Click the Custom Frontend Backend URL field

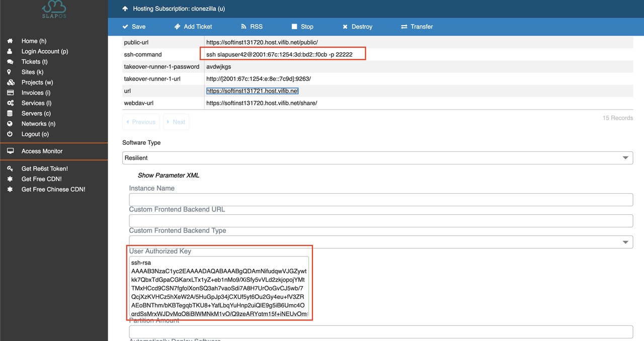[381, 221]
